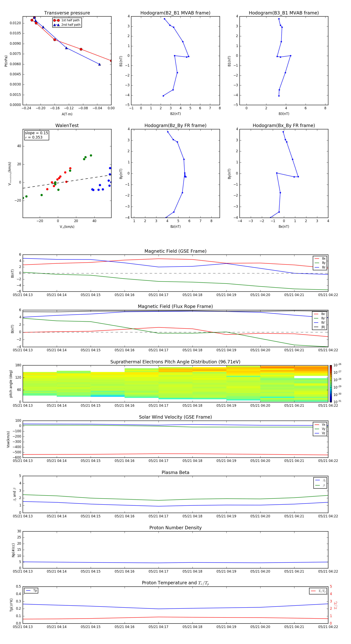
Task: Select the 'Tp' legend box
Action: click(31, 591)
